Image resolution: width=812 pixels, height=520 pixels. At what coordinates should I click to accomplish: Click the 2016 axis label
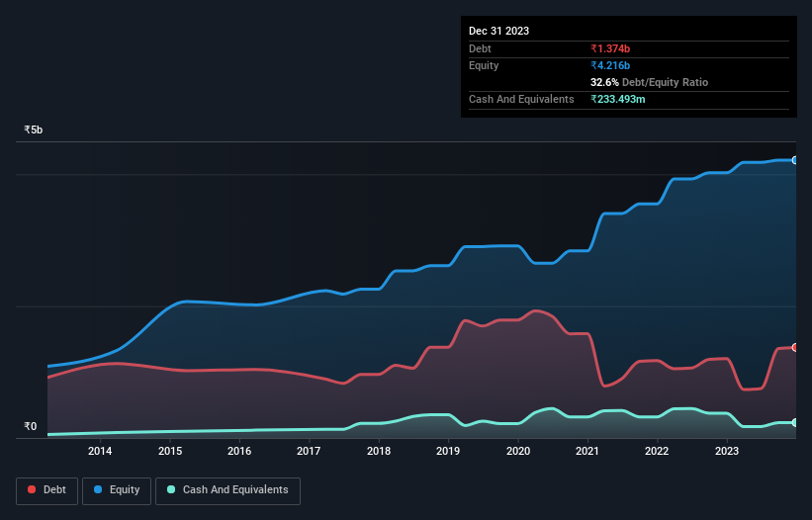pos(239,451)
